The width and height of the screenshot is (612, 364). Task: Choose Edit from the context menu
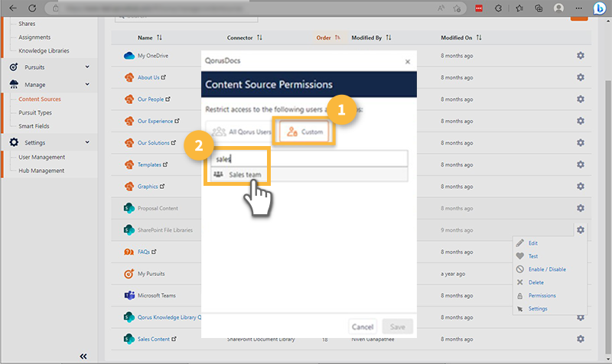532,243
